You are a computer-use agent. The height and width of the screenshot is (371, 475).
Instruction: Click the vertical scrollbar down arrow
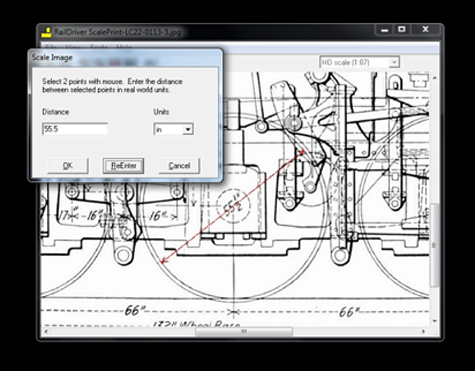click(434, 321)
